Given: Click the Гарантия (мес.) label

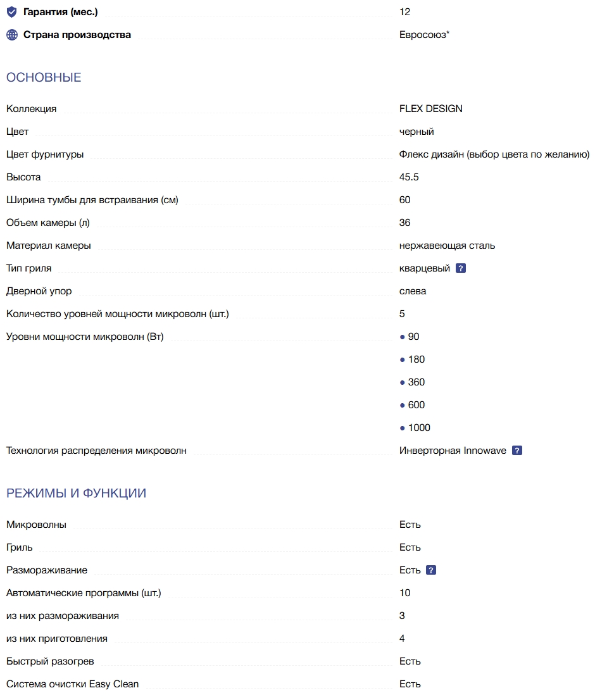Looking at the screenshot, I should pyautogui.click(x=61, y=12).
